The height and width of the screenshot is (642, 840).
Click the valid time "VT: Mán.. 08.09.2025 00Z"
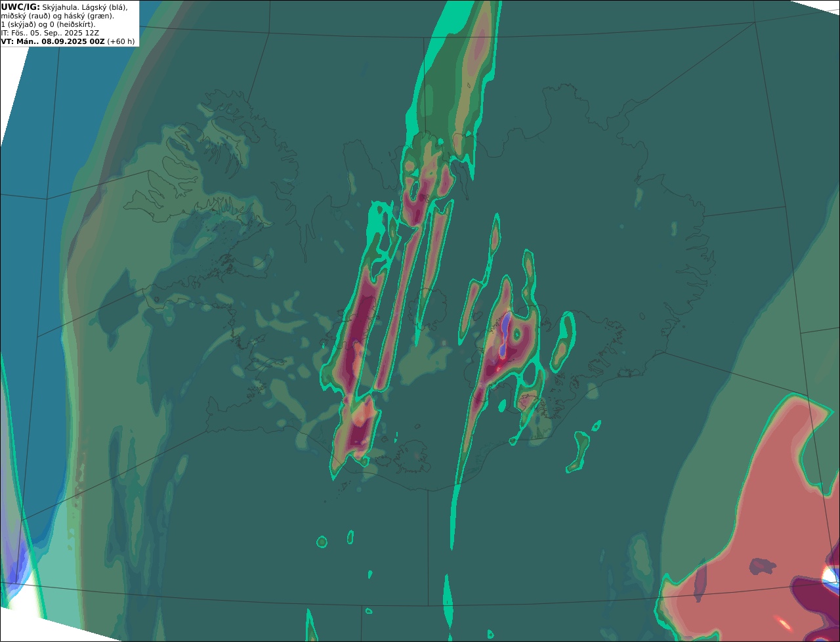(x=52, y=41)
